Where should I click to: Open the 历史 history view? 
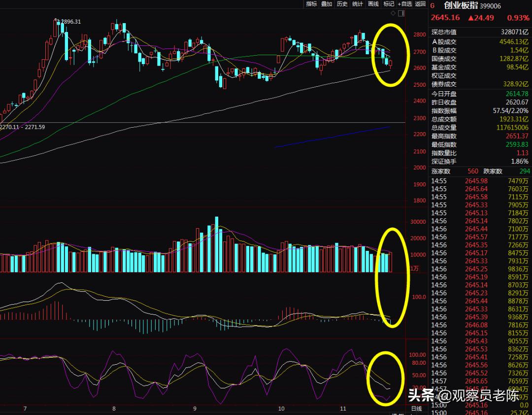click(342, 4)
